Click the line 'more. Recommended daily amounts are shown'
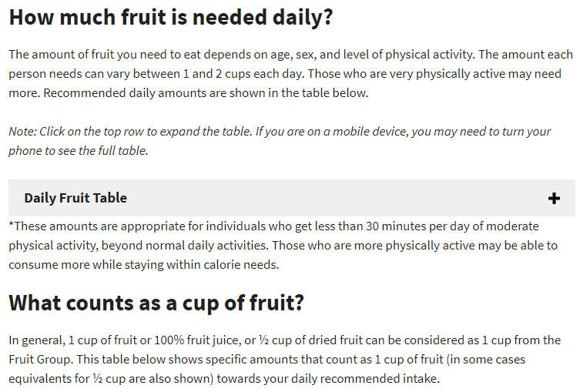 (189, 93)
